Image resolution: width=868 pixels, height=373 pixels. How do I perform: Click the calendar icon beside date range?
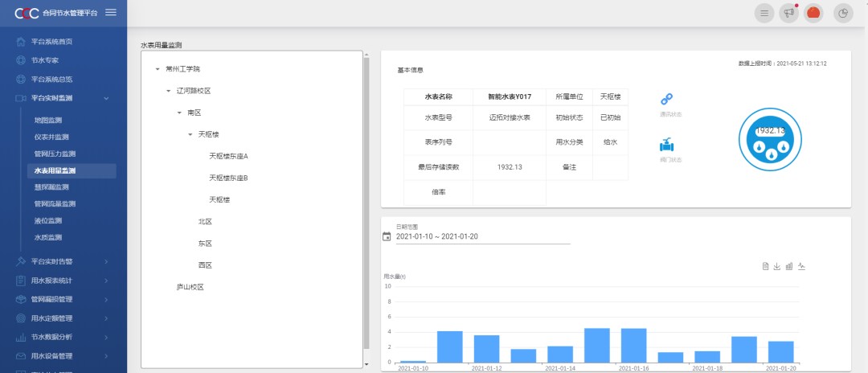(387, 236)
